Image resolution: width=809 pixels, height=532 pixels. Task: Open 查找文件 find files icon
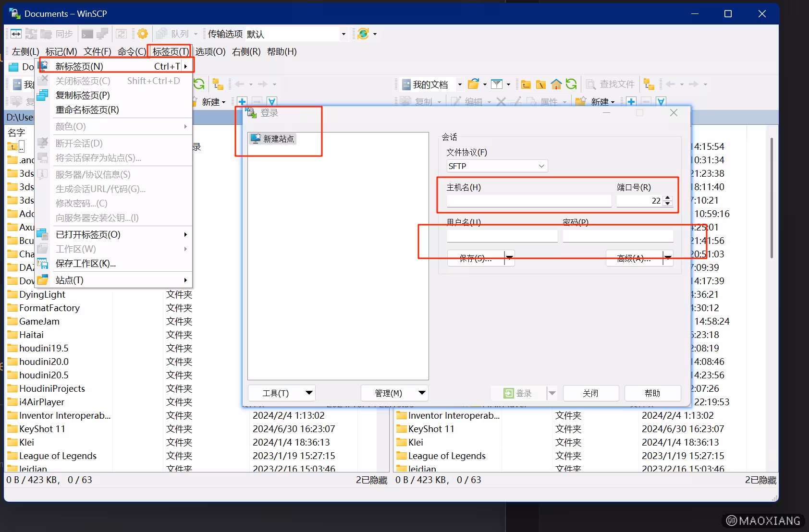click(x=591, y=84)
